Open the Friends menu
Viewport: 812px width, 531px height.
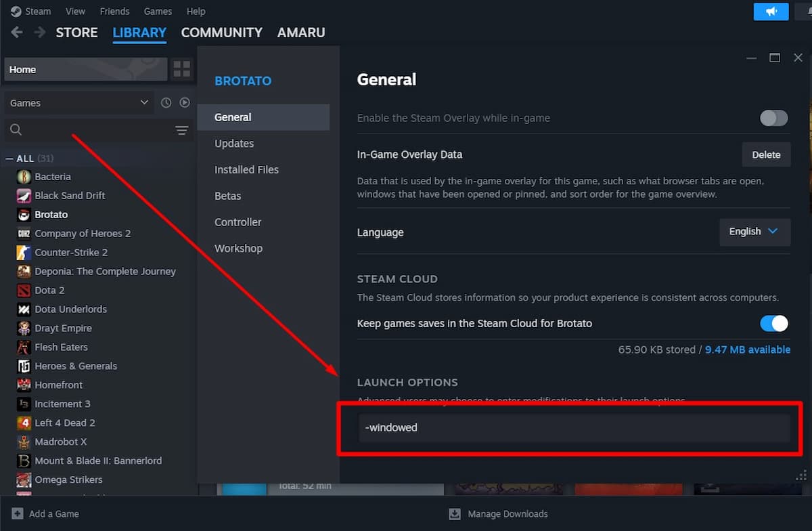click(114, 11)
